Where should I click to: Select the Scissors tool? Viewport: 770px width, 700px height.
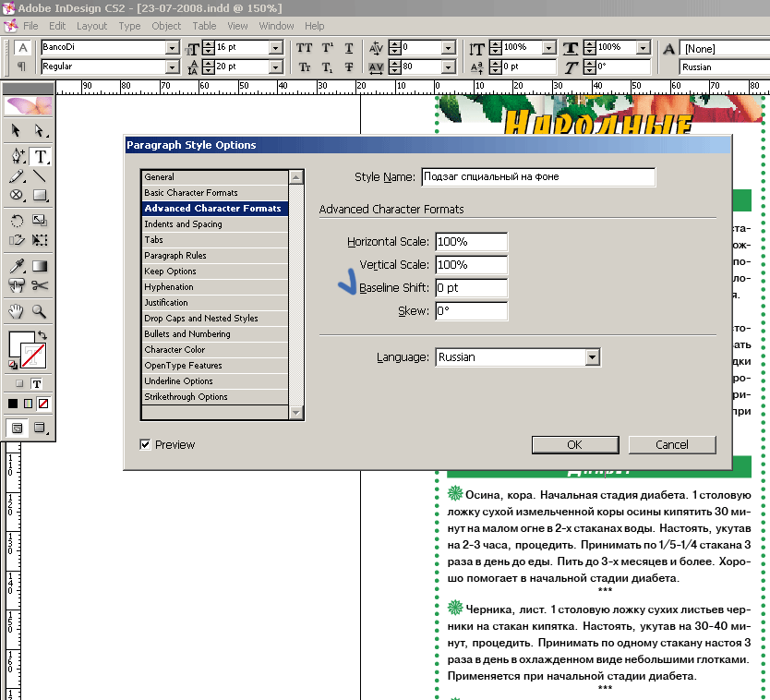(x=40, y=285)
